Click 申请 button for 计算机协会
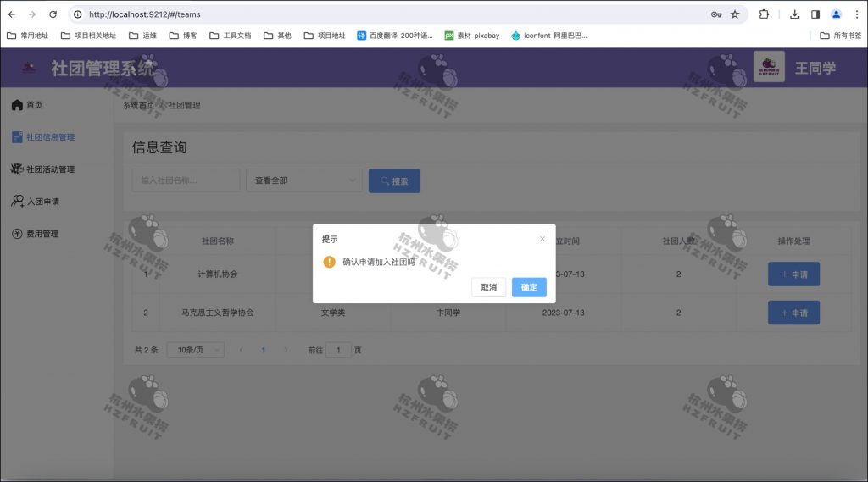Viewport: 868px width, 482px height. pyautogui.click(x=793, y=274)
